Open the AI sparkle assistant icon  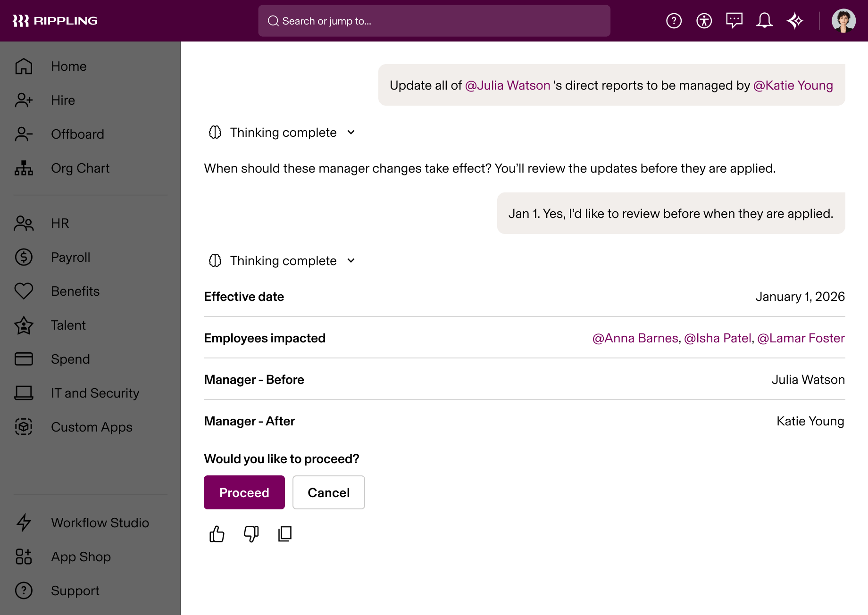(x=795, y=21)
